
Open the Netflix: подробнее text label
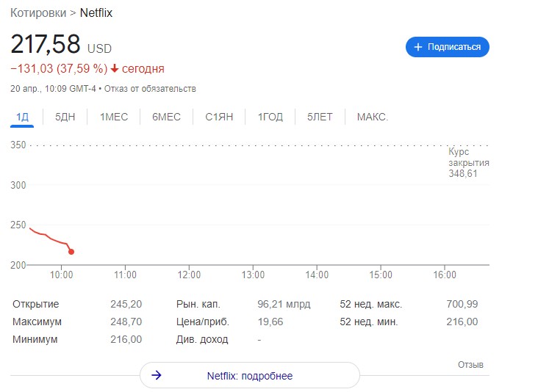[x=249, y=376]
